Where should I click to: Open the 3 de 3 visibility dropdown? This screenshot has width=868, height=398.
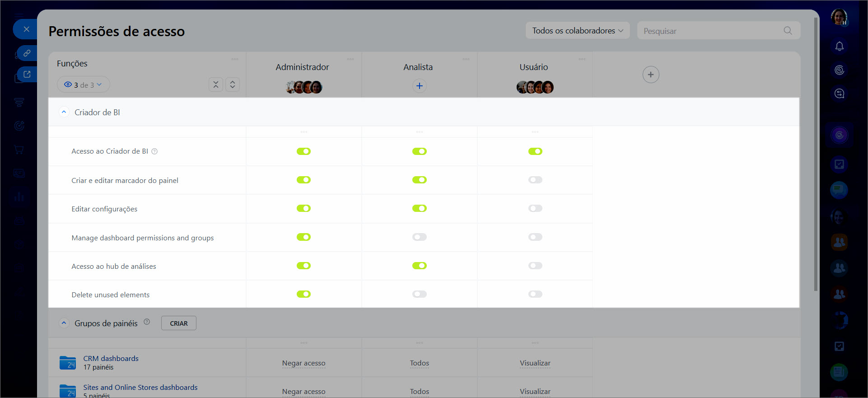tap(83, 84)
